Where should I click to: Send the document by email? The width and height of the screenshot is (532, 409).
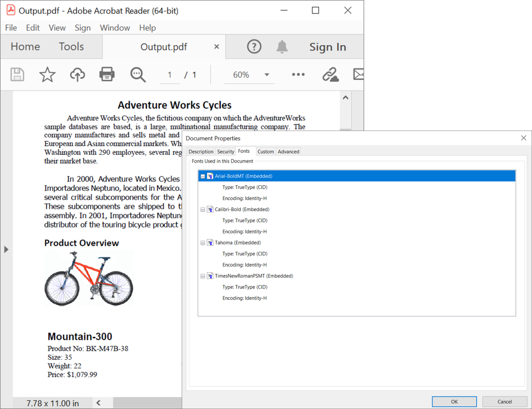point(359,74)
